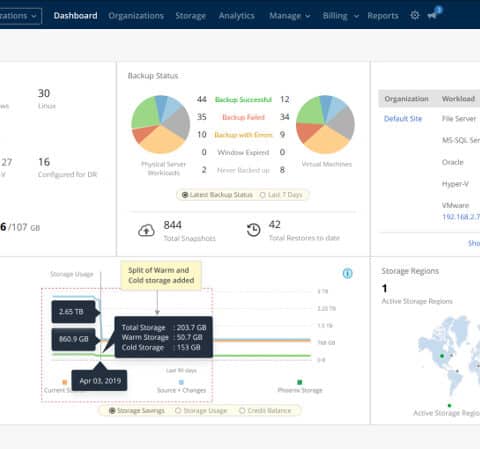Click the 844 Total Snapshots value
480x449 pixels.
tap(172, 225)
